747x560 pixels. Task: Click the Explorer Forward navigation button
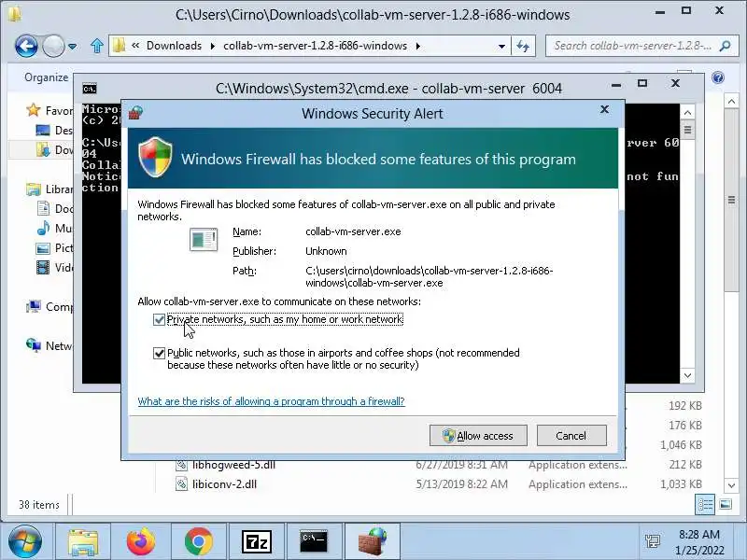pos(53,46)
